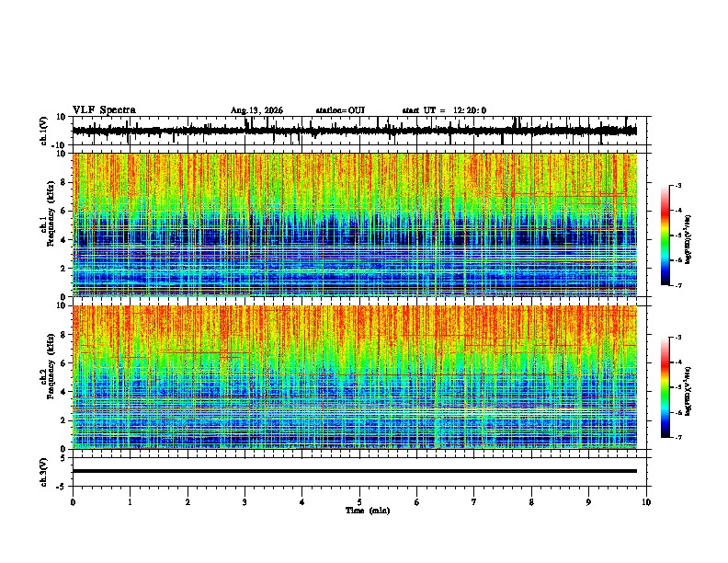Click the "-7" label on ch.2 color bar

tap(677, 437)
